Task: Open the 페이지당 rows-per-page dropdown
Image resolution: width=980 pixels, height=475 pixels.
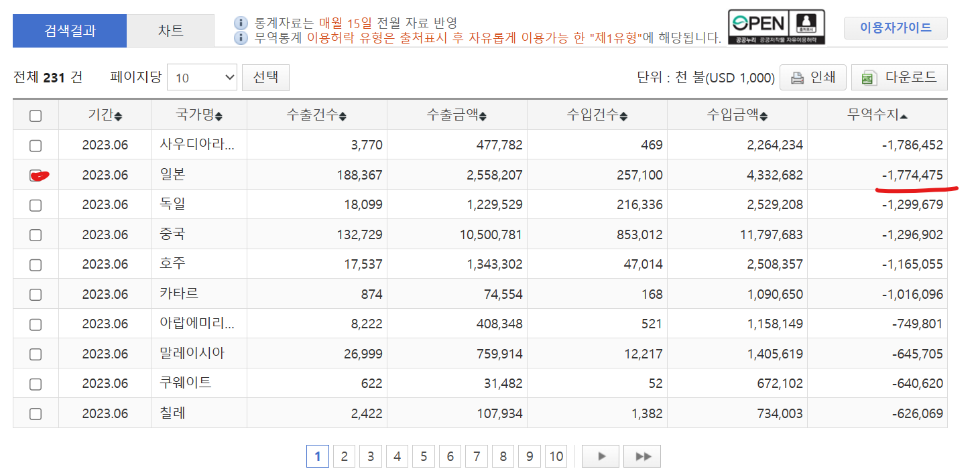Action: pyautogui.click(x=202, y=78)
